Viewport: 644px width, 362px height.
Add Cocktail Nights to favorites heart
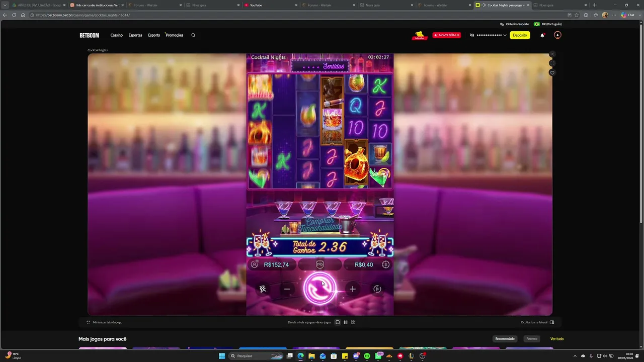tap(552, 73)
